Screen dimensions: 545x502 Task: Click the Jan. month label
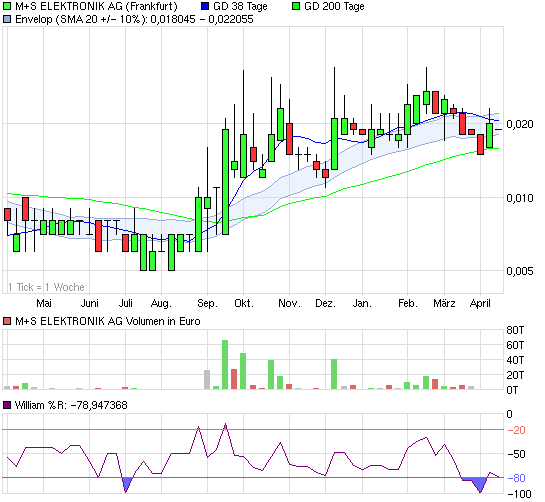[362, 303]
